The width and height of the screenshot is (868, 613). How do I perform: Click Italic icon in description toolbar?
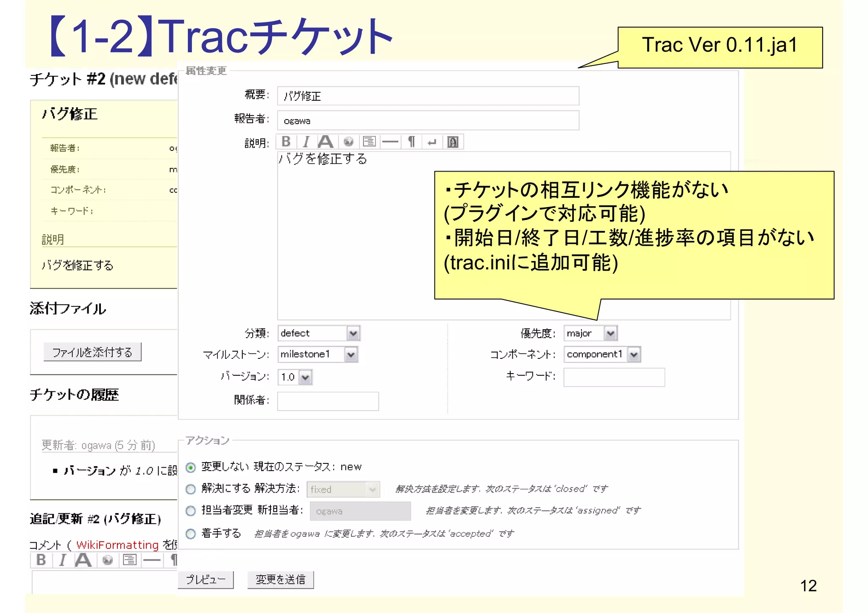(306, 141)
